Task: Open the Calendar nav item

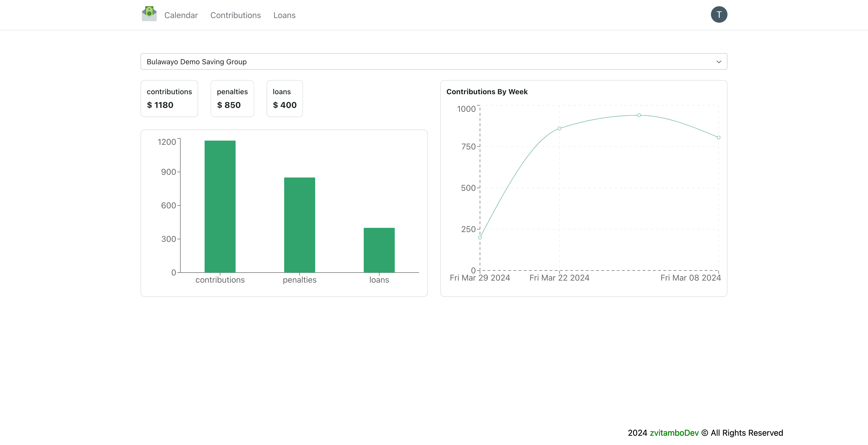Action: pos(181,15)
